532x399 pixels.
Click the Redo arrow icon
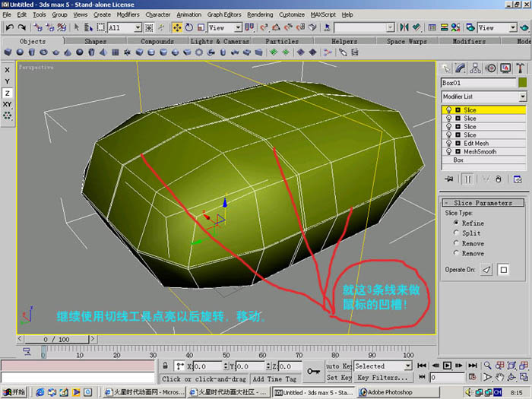(x=22, y=27)
